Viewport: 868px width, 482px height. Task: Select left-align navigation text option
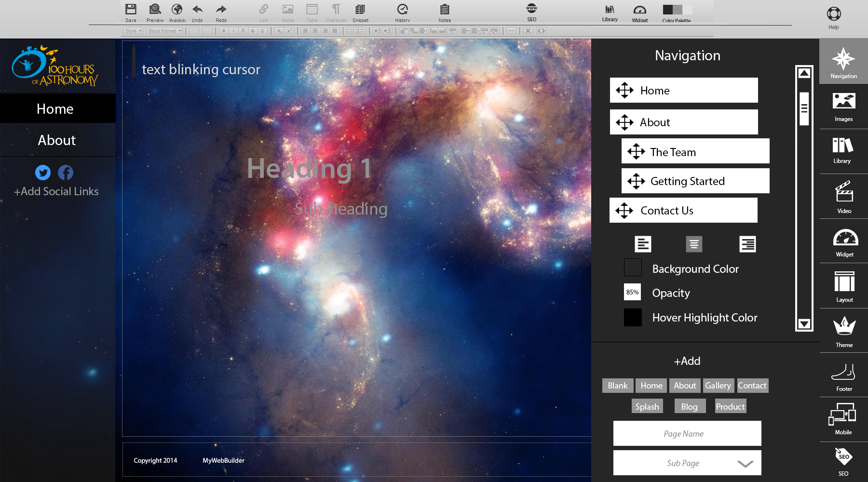(643, 244)
